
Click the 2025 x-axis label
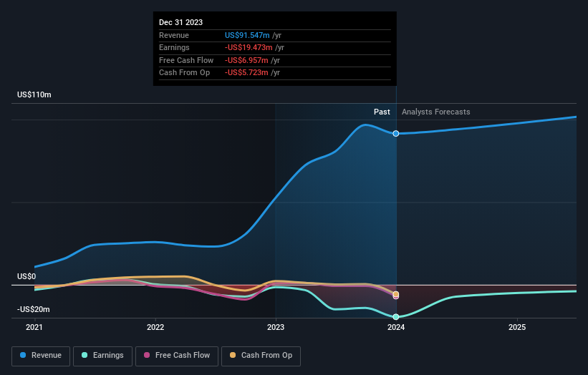coord(517,327)
